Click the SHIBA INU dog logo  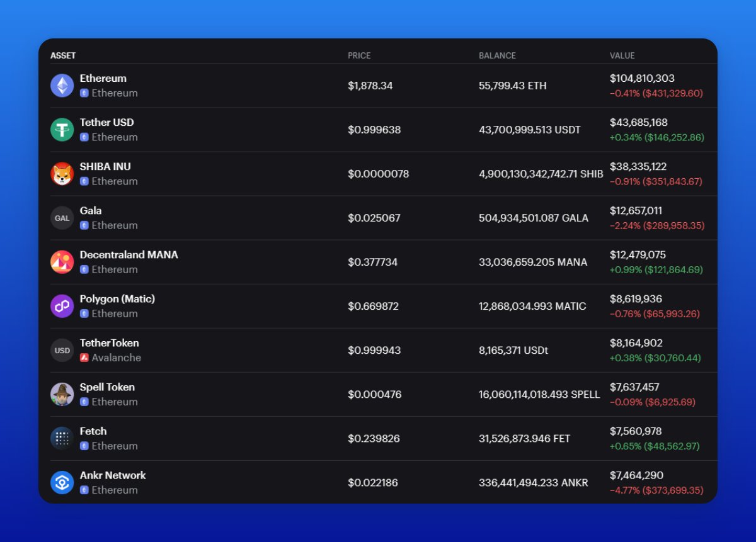[x=62, y=174]
